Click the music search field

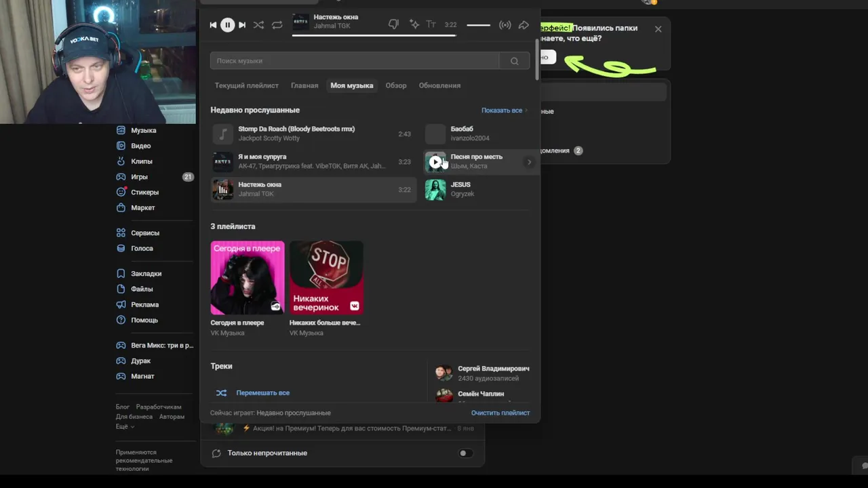click(x=355, y=61)
